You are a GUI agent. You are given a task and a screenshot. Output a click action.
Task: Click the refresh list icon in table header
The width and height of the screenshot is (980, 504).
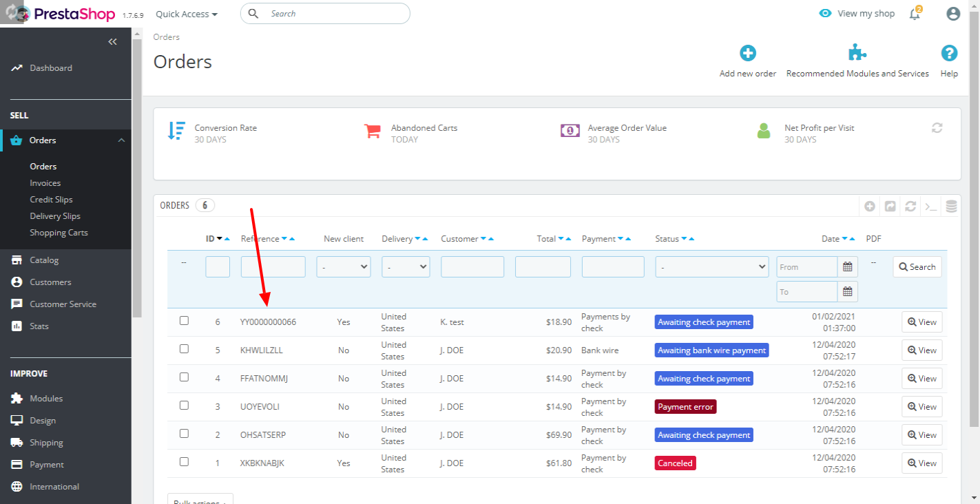click(x=910, y=206)
